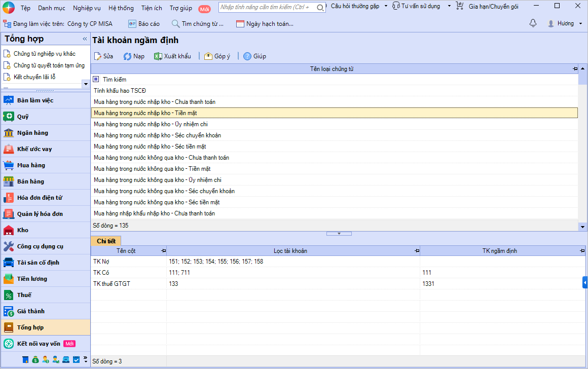
Task: Open the Giúp help icon
Action: click(247, 56)
